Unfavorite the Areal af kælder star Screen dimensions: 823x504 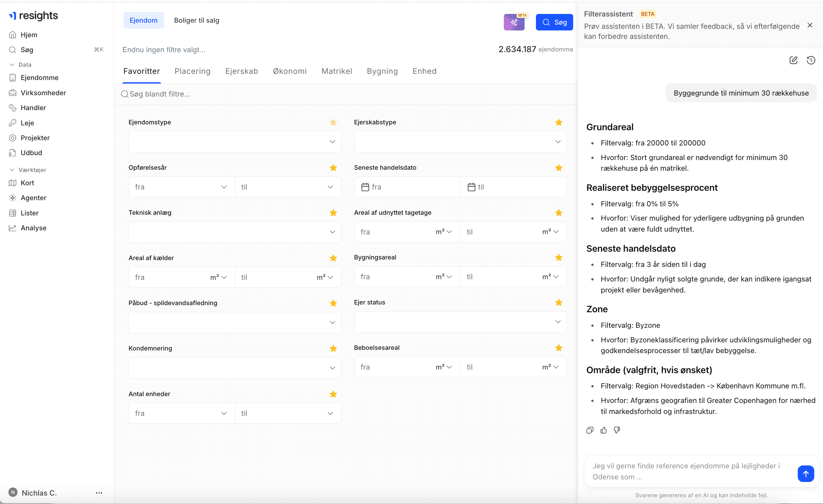tap(333, 258)
